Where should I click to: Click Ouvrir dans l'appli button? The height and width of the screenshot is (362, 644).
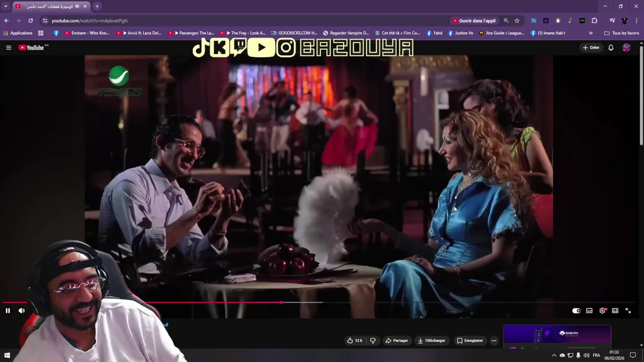474,21
